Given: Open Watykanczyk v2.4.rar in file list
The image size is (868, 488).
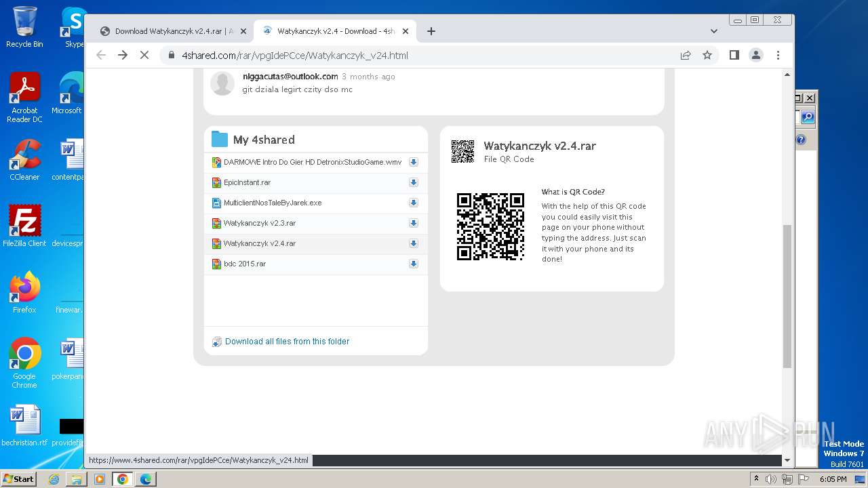Looking at the screenshot, I should pyautogui.click(x=260, y=243).
